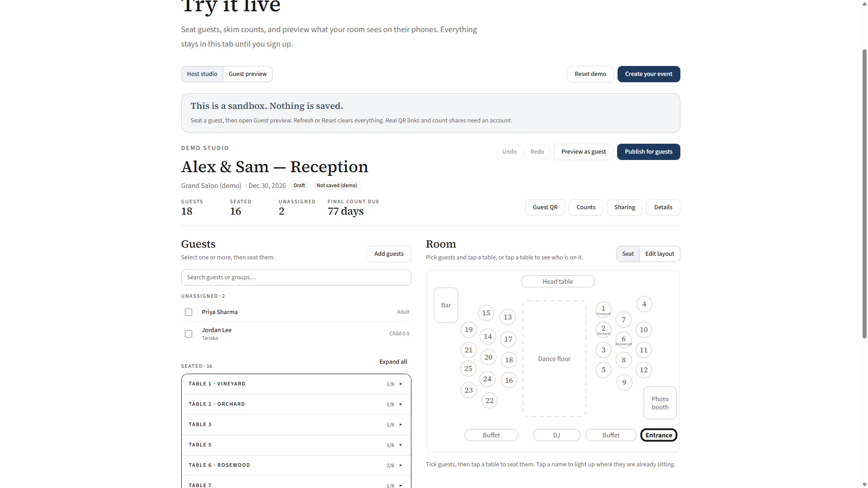This screenshot has height=488, width=868.
Task: Select the Seat room mode
Action: tap(628, 254)
